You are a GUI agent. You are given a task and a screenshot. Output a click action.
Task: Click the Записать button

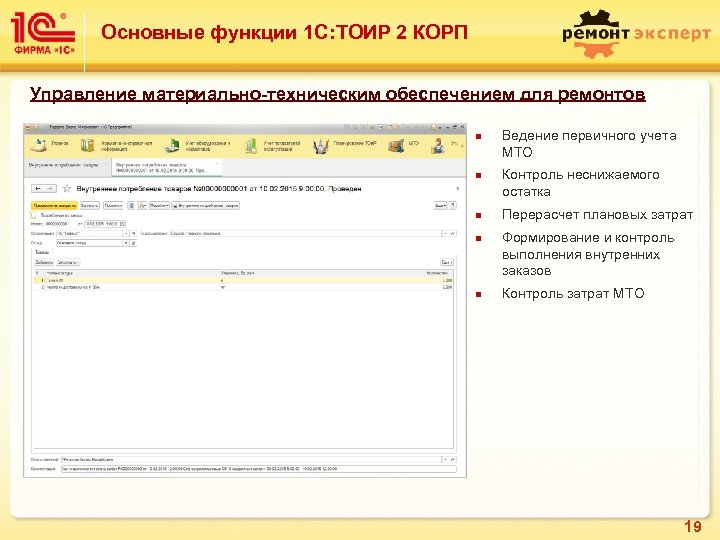pyautogui.click(x=90, y=206)
